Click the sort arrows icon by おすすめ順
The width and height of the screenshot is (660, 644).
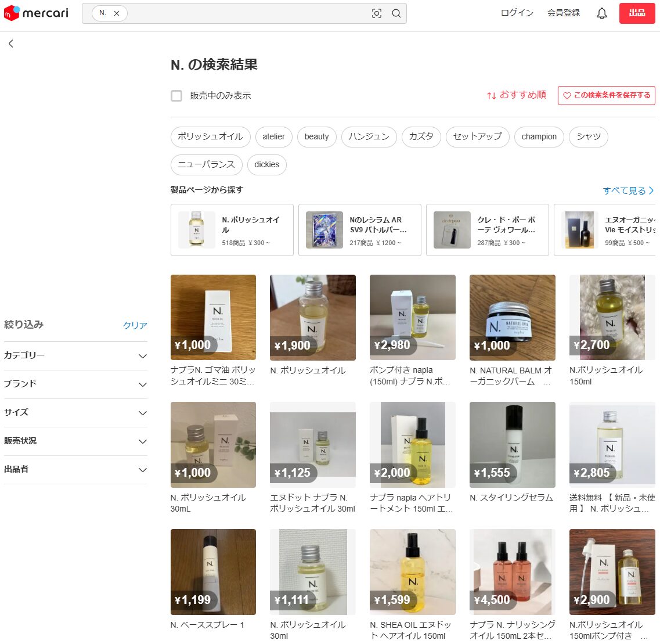pos(491,96)
